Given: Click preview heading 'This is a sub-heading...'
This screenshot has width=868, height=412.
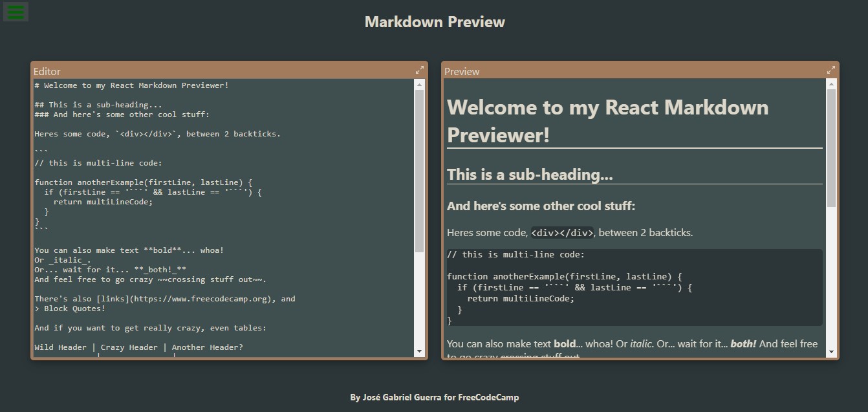Looking at the screenshot, I should point(530,175).
